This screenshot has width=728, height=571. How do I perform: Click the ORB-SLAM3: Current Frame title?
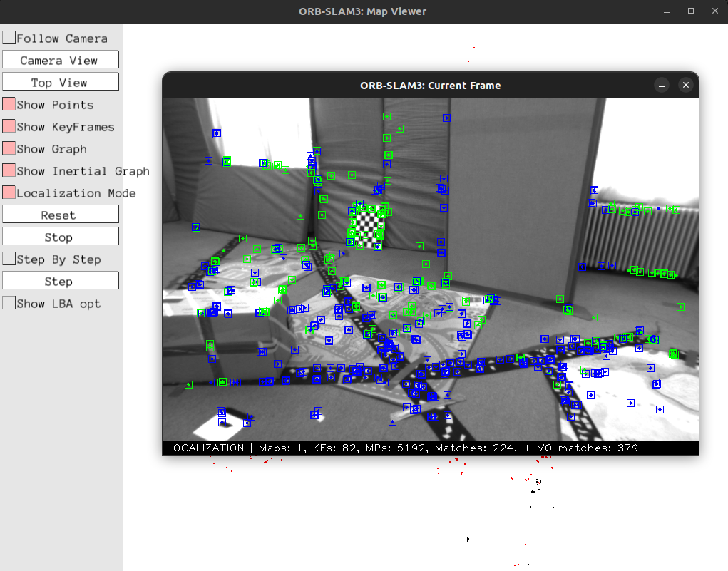(x=431, y=86)
